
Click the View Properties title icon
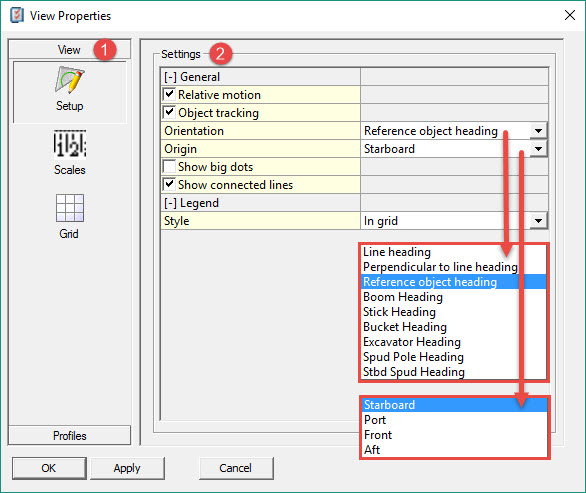click(17, 16)
